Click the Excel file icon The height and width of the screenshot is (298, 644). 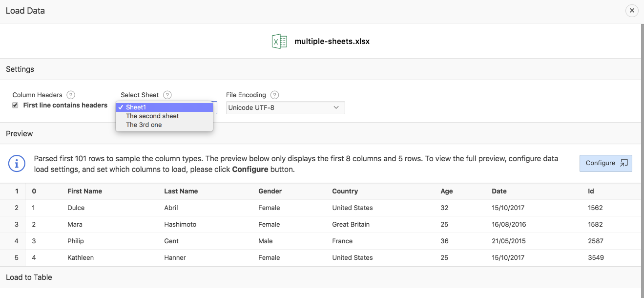coord(279,42)
